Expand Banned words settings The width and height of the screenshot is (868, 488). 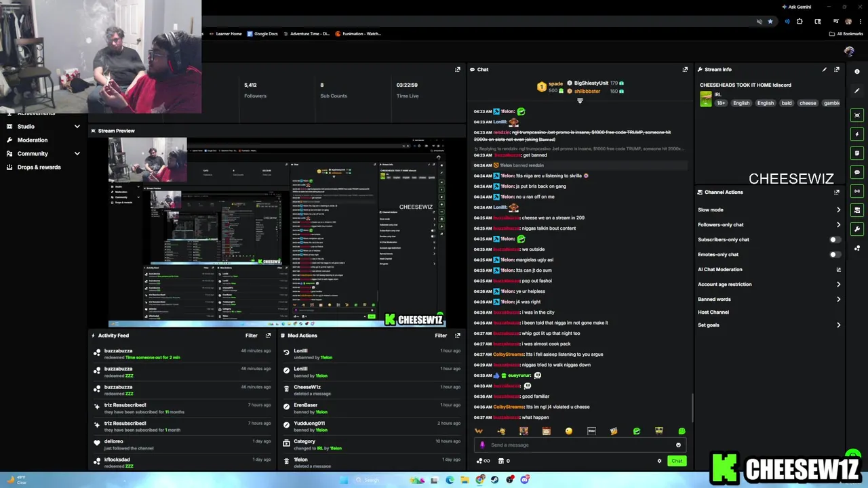(838, 300)
